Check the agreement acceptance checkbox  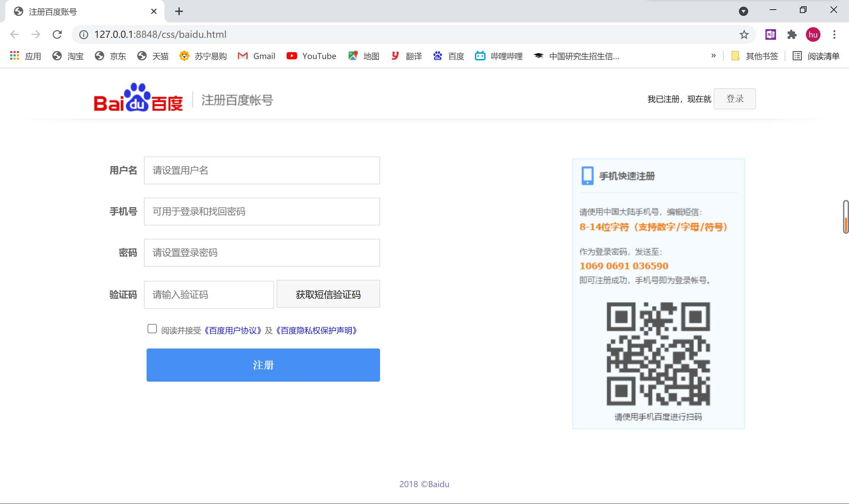coord(152,329)
